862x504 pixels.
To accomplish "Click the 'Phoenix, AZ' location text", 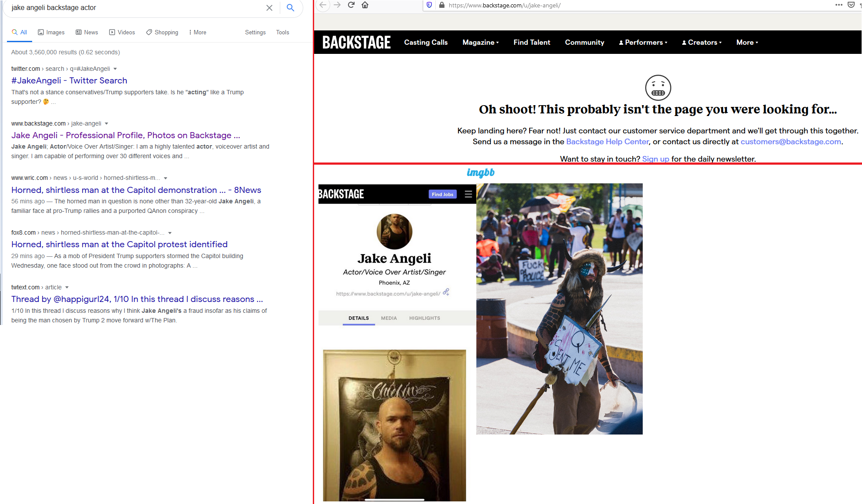I will pos(395,282).
